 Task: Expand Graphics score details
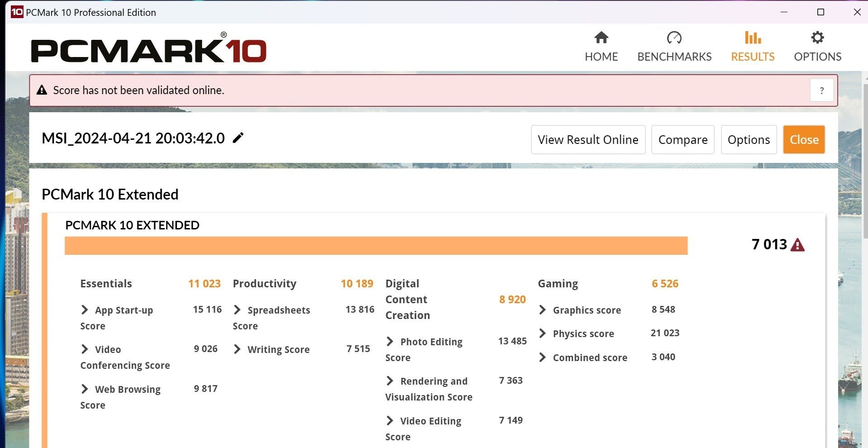click(x=542, y=310)
